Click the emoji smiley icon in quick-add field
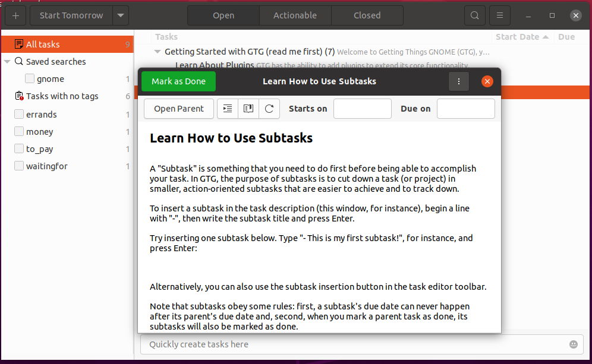 [574, 344]
